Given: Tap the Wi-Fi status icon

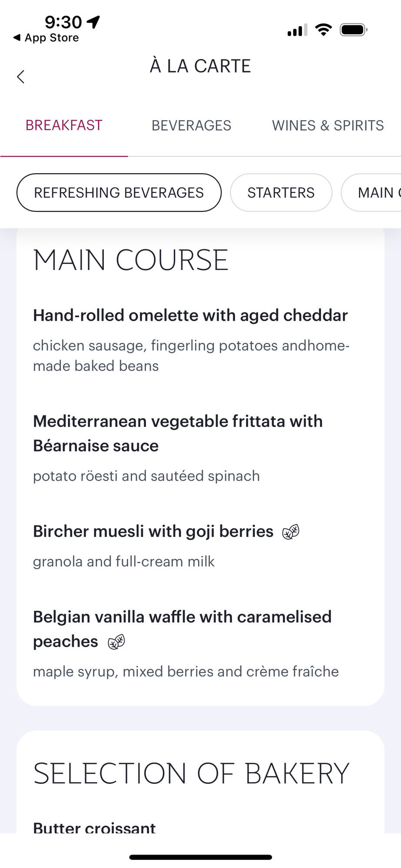Looking at the screenshot, I should point(323,30).
